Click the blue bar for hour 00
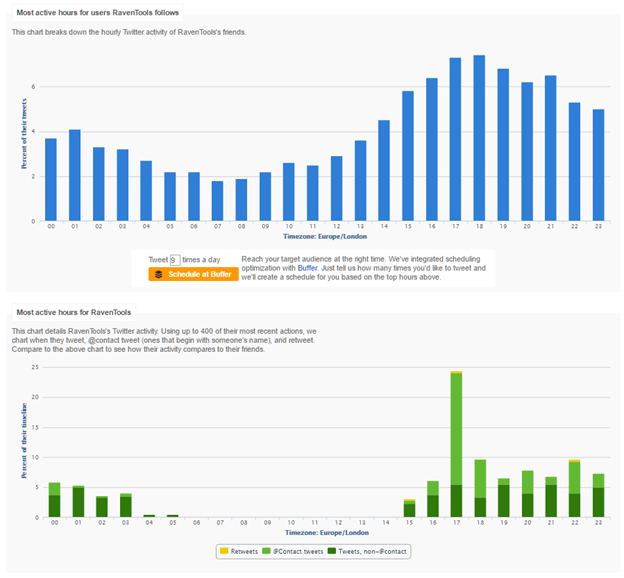The width and height of the screenshot is (624, 578). pos(50,180)
